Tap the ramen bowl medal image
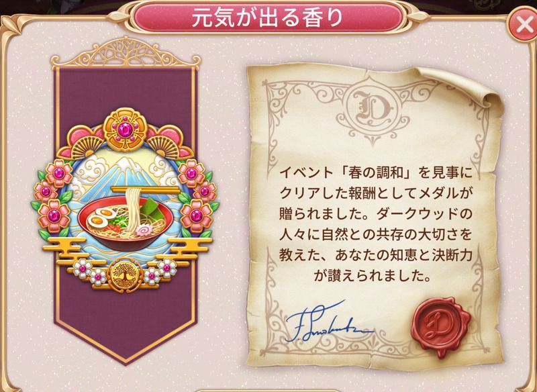The height and width of the screenshot is (392, 537). (126, 201)
